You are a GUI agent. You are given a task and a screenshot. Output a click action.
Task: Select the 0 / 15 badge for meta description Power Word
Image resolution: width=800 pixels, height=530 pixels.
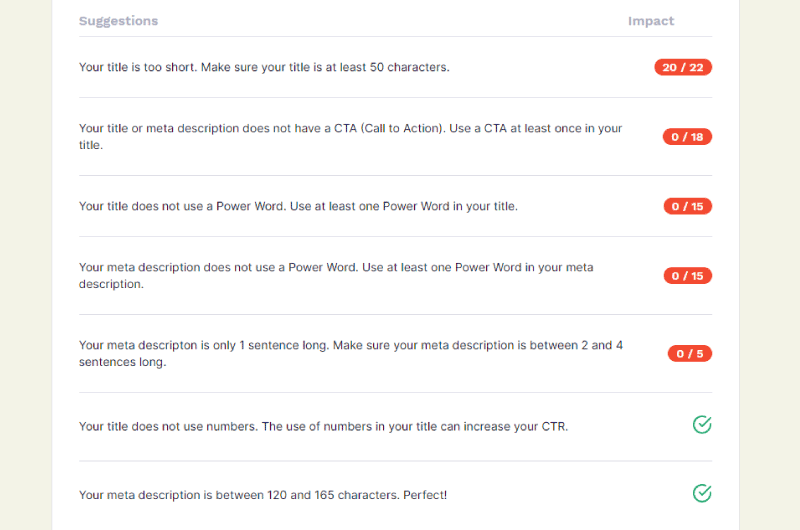click(687, 275)
